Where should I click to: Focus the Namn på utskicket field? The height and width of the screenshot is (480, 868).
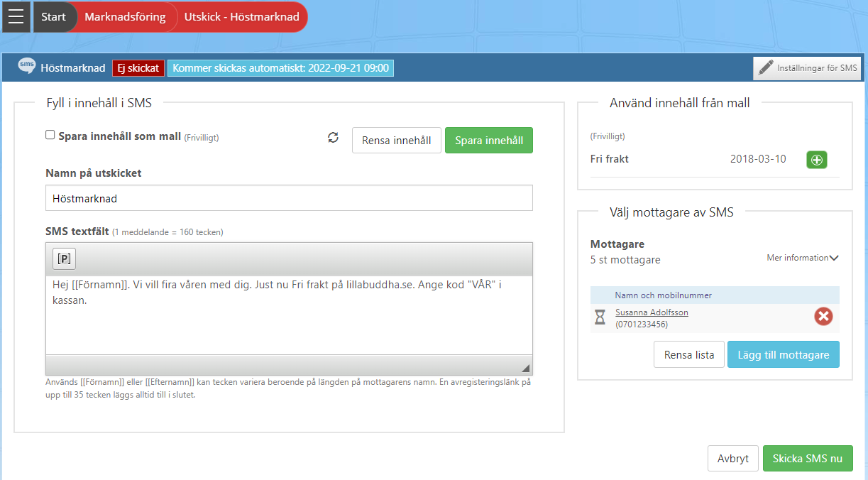[289, 199]
